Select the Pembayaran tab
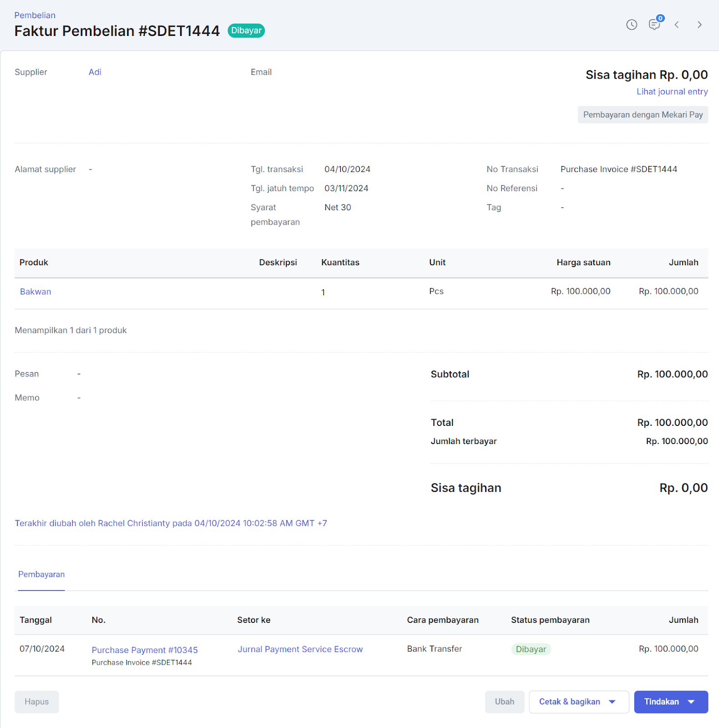719x728 pixels. point(41,574)
